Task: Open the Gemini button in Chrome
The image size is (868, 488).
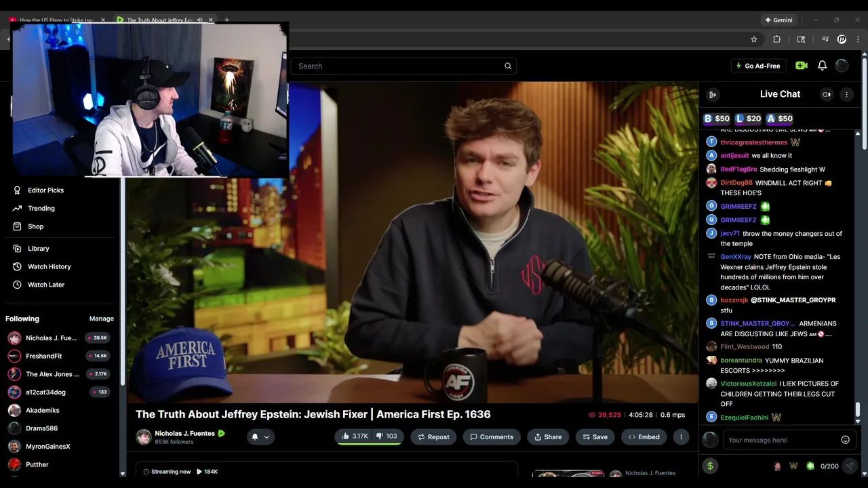Action: 778,20
